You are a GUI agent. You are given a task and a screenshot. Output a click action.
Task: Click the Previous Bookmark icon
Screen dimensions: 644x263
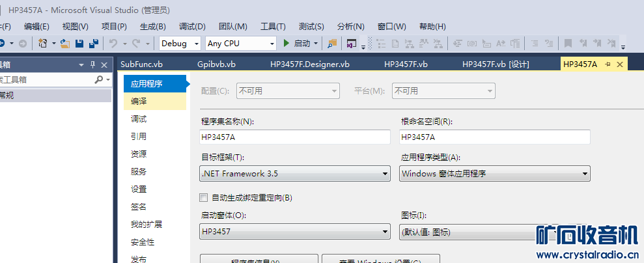point(582,43)
